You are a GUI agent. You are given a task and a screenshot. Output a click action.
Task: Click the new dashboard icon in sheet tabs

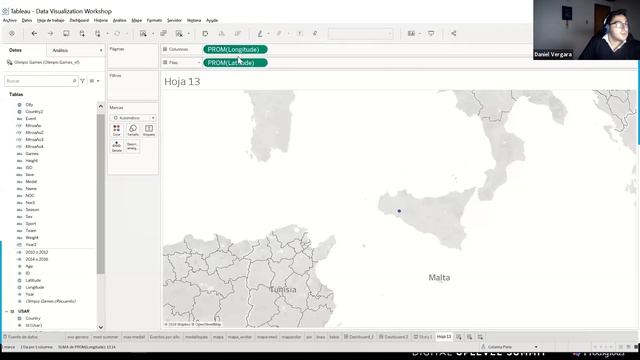[470, 337]
